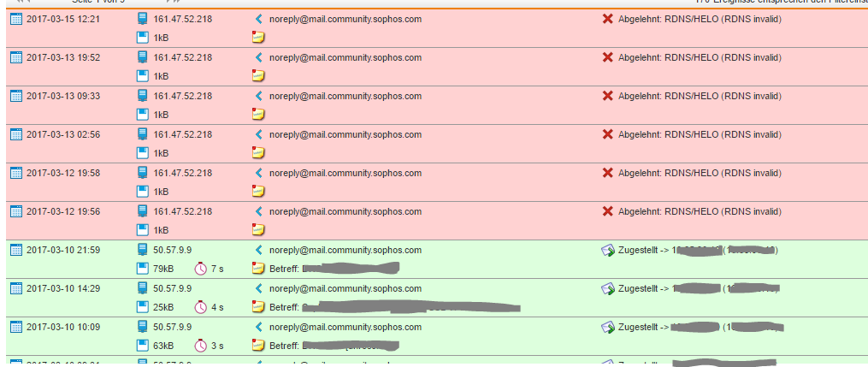The image size is (868, 367).
Task: Select the timestamp 2017-03-10 14:29
Action: tap(63, 287)
